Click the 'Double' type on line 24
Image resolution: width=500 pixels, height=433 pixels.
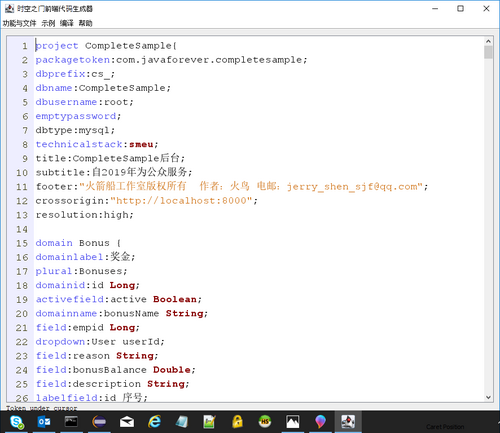(x=172, y=370)
